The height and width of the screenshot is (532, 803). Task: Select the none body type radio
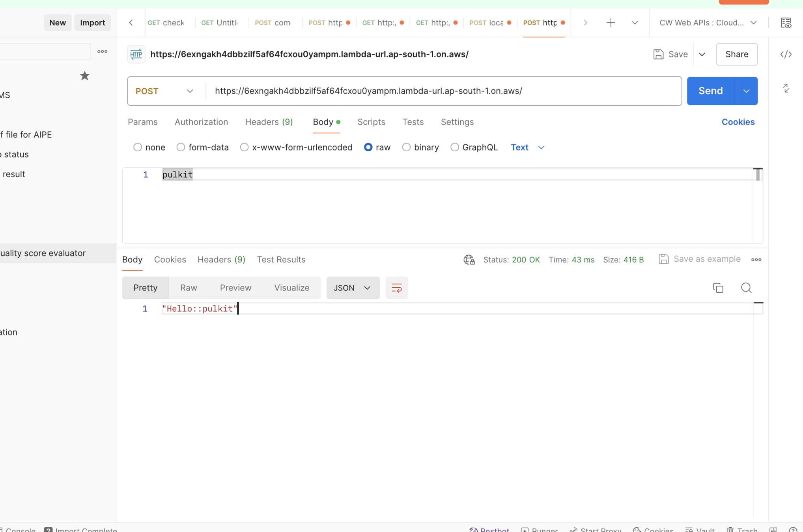(x=138, y=147)
